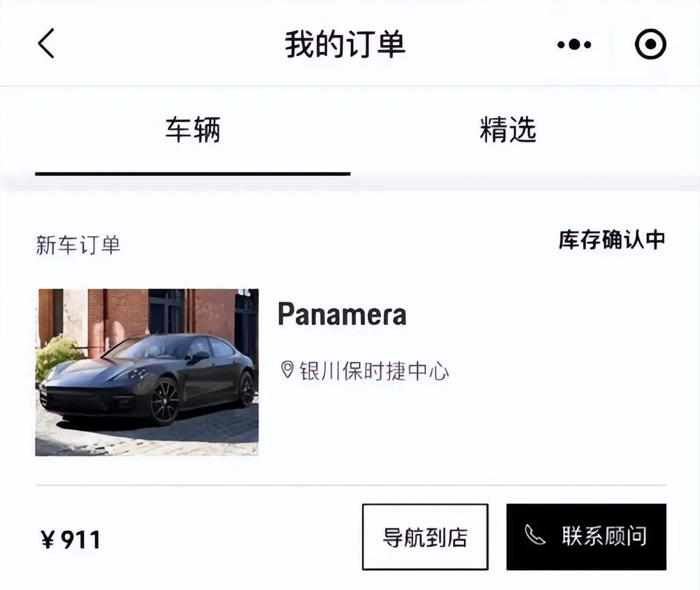Switch to the 精选 tab
Image resolution: width=700 pixels, height=590 pixels.
508,130
